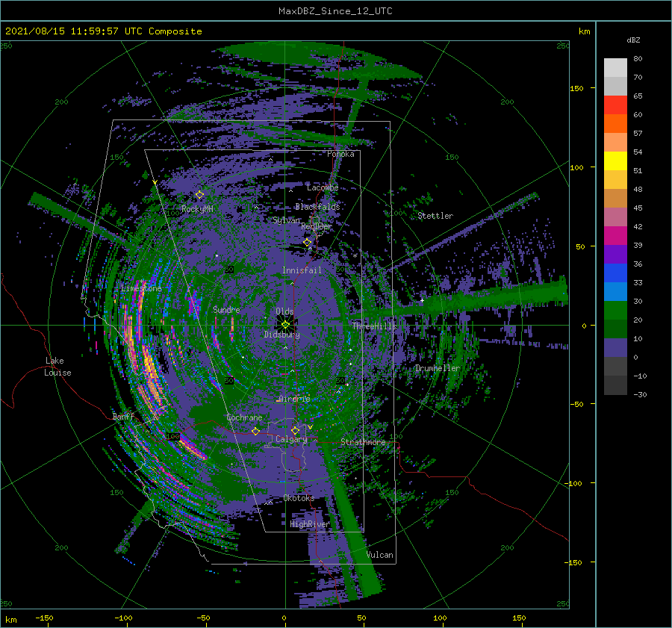Select the bright green 20-30 dBZ legend swatch

point(615,311)
